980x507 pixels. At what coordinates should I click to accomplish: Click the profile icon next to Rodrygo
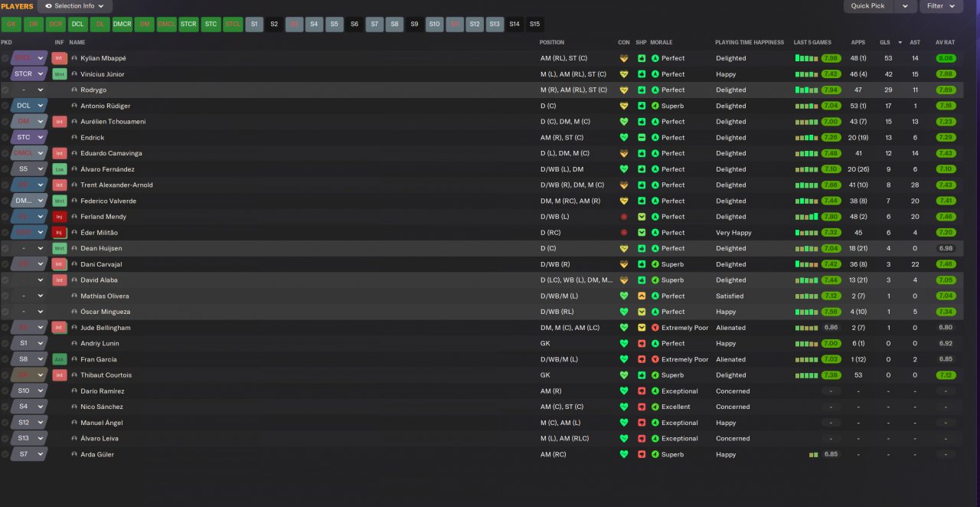pyautogui.click(x=74, y=90)
